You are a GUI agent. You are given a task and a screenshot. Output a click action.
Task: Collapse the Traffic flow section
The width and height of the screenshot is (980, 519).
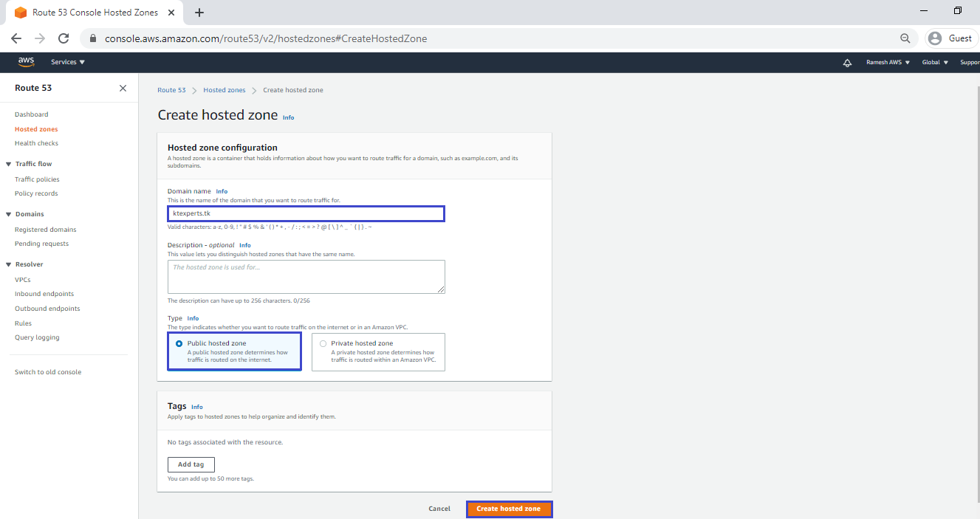point(8,164)
